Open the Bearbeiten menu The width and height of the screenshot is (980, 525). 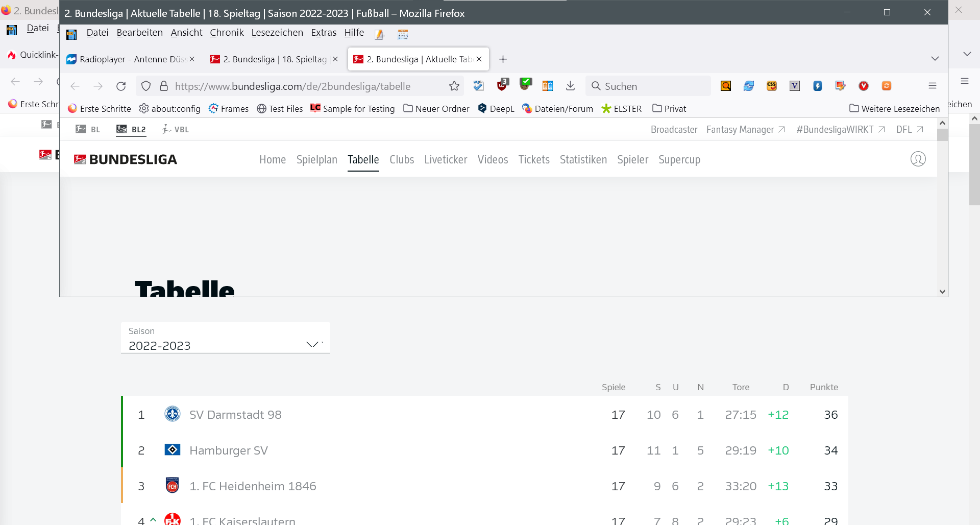click(140, 33)
